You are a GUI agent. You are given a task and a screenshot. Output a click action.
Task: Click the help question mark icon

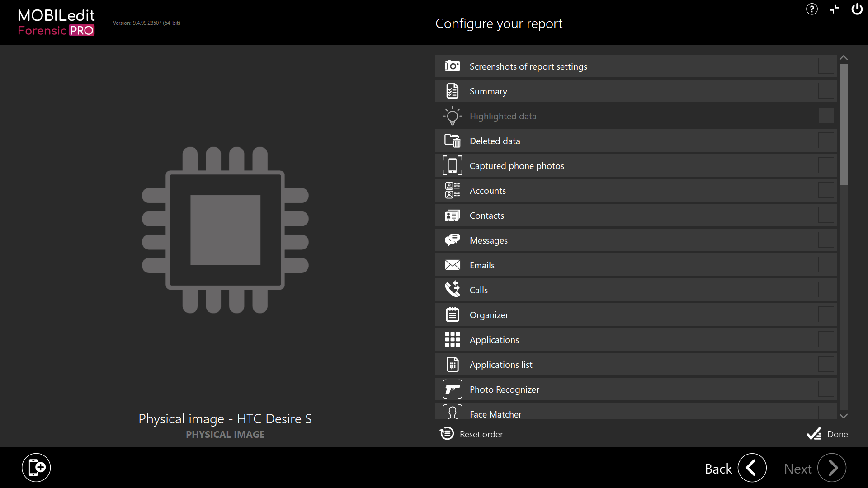tap(812, 9)
